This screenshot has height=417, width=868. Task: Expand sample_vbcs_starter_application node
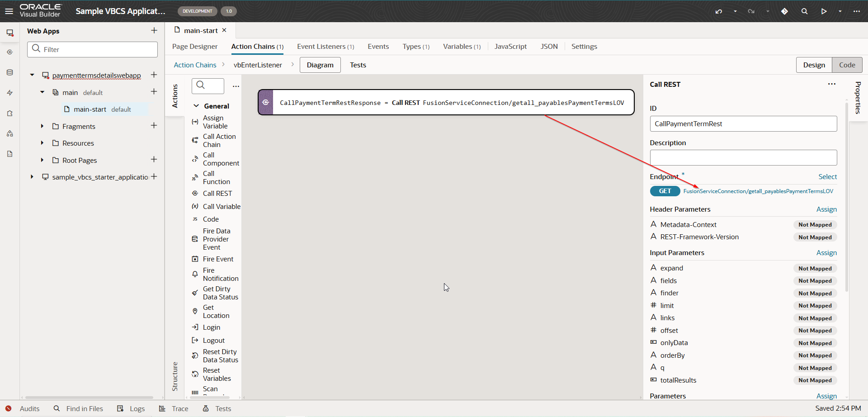[x=32, y=177]
